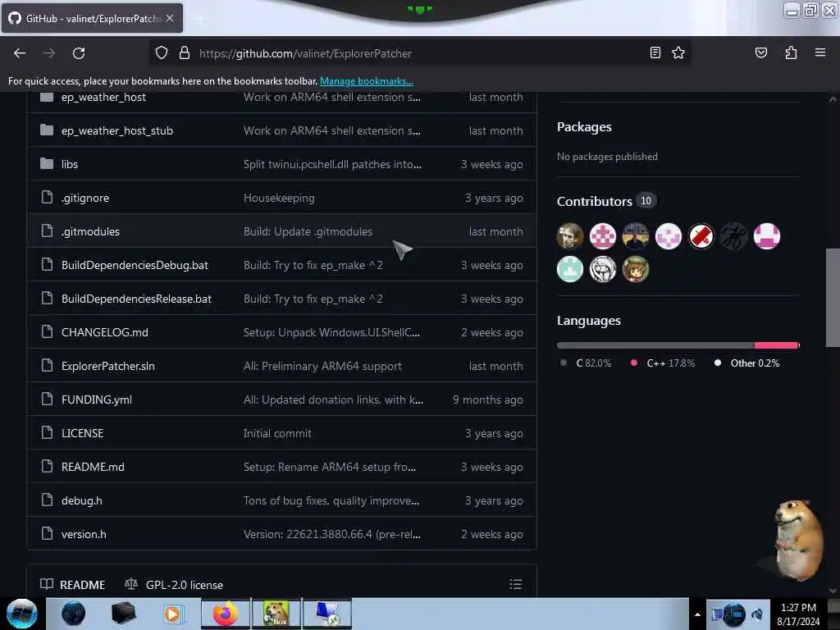Open BuildDependenciesRelease.bat file
Image resolution: width=840 pixels, height=630 pixels.
click(136, 299)
